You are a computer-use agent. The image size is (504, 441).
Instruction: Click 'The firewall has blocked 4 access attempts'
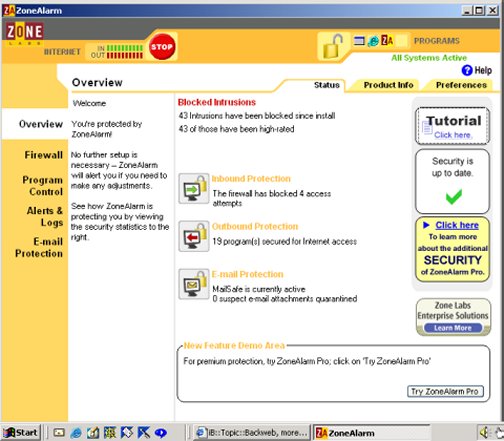click(x=272, y=198)
